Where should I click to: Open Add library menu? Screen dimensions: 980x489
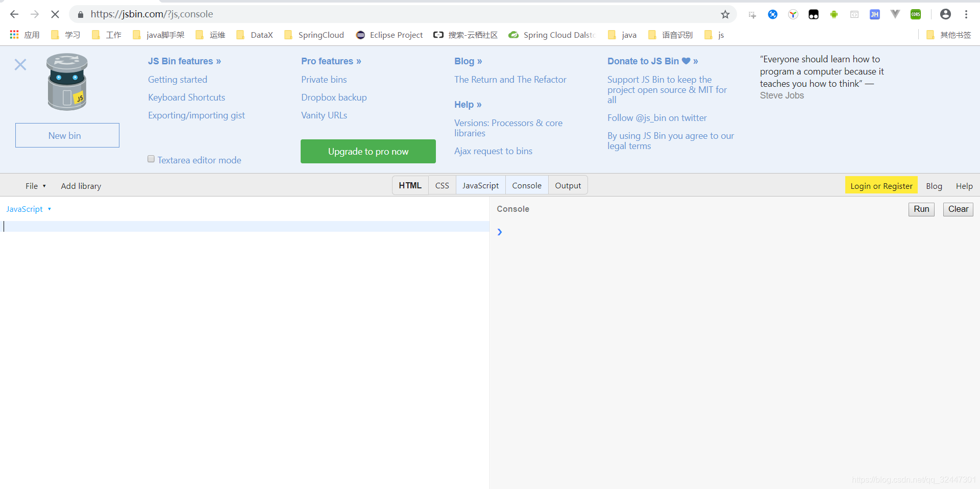81,186
